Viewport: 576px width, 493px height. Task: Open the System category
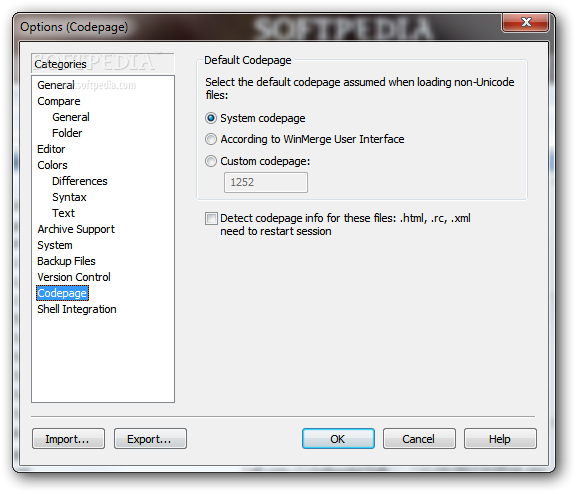tap(55, 245)
